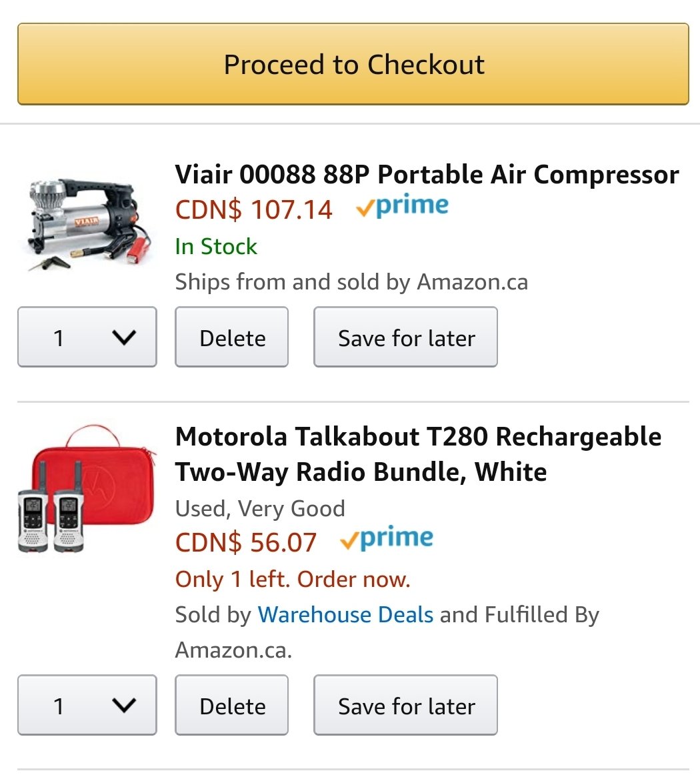Save the Viair air compressor for later

coord(406,337)
